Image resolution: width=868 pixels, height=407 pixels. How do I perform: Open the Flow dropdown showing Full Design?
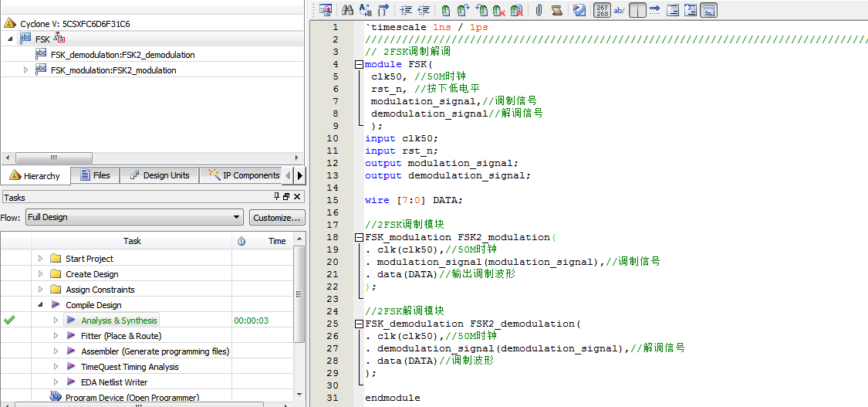coord(135,217)
